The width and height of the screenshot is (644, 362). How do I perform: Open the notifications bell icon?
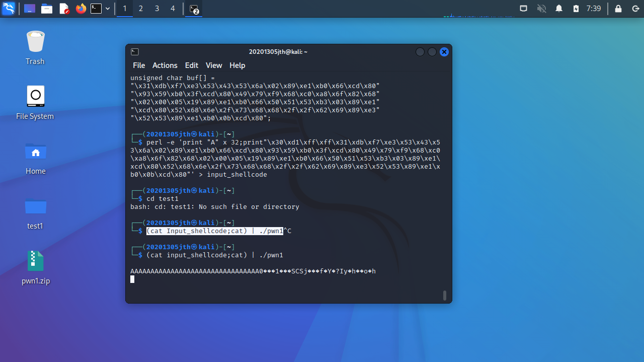pyautogui.click(x=559, y=9)
